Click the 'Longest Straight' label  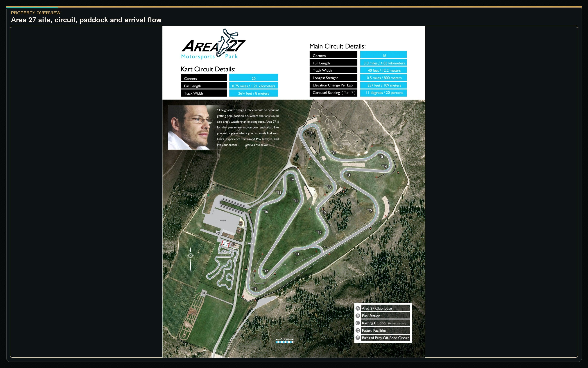[x=325, y=78]
